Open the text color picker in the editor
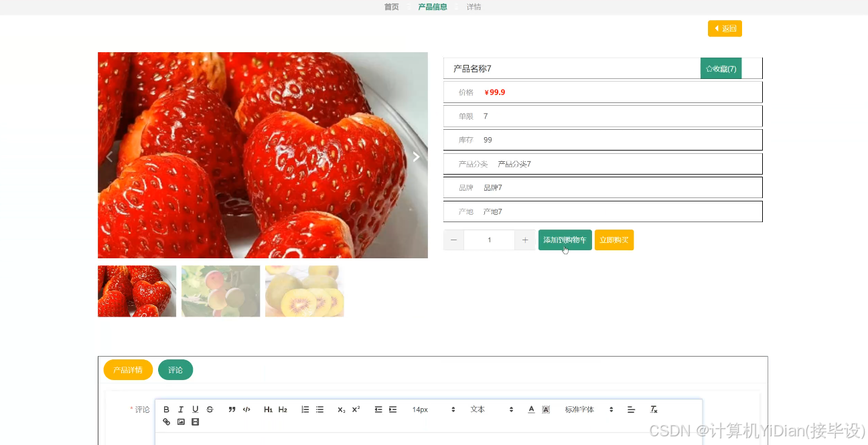 (x=530, y=409)
